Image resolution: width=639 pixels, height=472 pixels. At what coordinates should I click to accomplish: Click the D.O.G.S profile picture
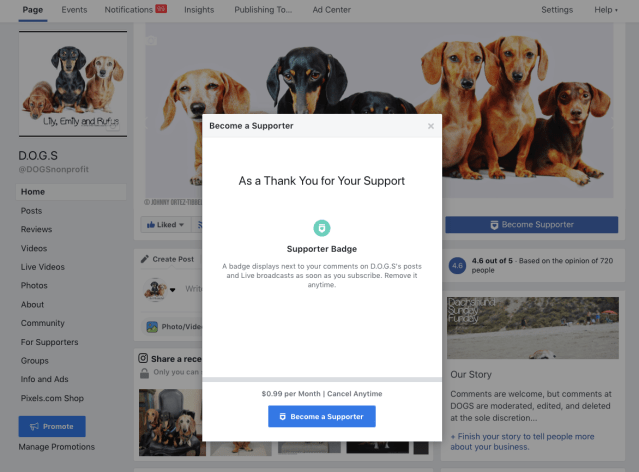(73, 84)
